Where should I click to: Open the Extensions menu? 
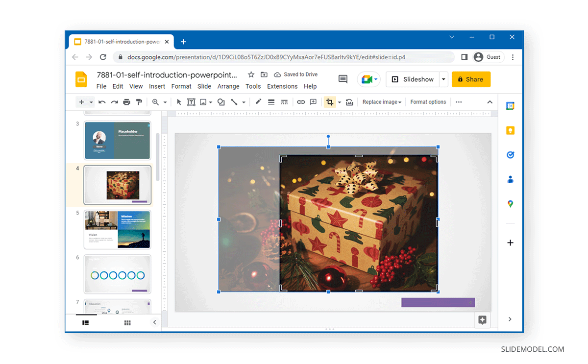(x=282, y=86)
